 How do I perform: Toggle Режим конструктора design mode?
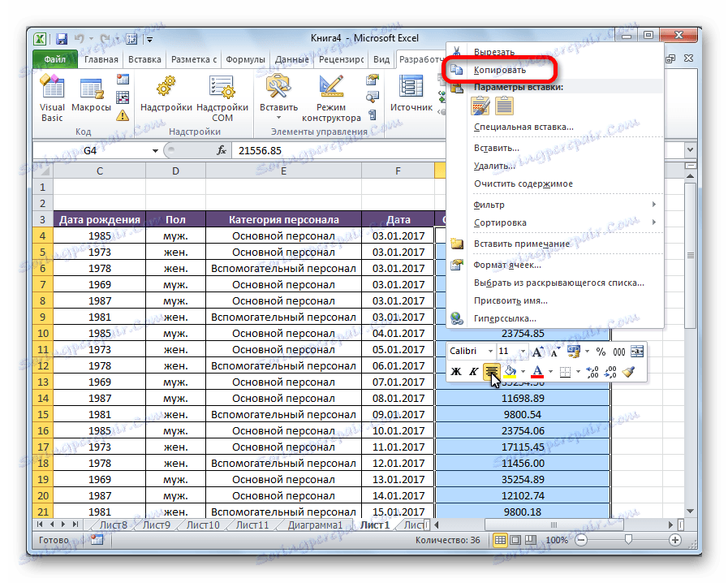click(331, 98)
